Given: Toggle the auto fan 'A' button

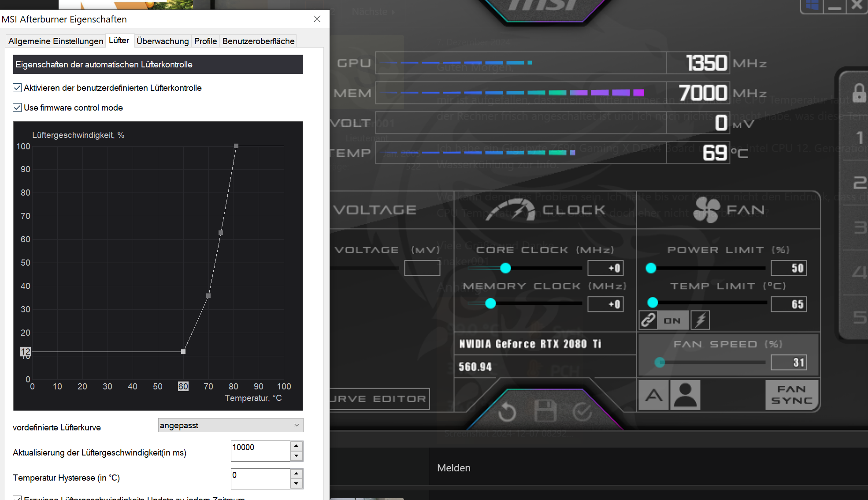Looking at the screenshot, I should point(654,395).
